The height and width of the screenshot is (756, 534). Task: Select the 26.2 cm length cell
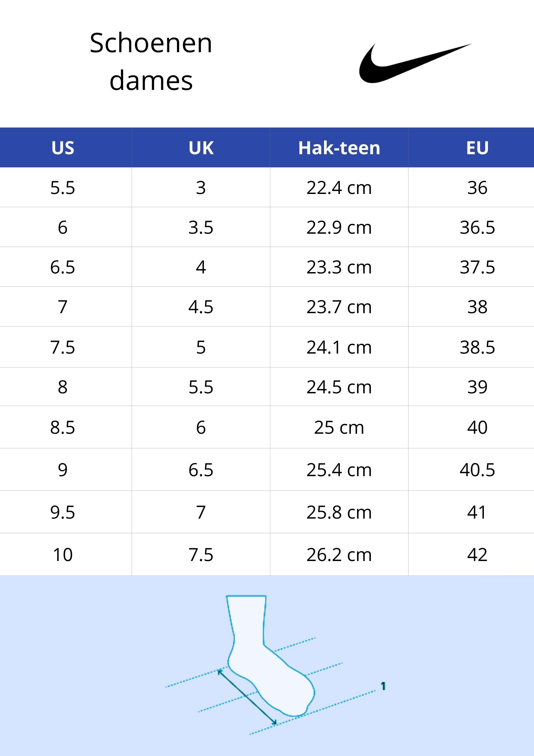click(339, 555)
